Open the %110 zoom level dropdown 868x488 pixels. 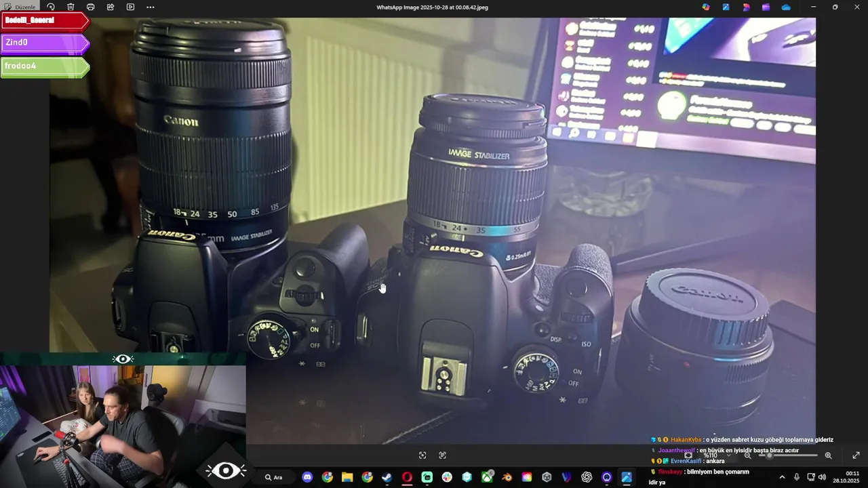click(717, 455)
